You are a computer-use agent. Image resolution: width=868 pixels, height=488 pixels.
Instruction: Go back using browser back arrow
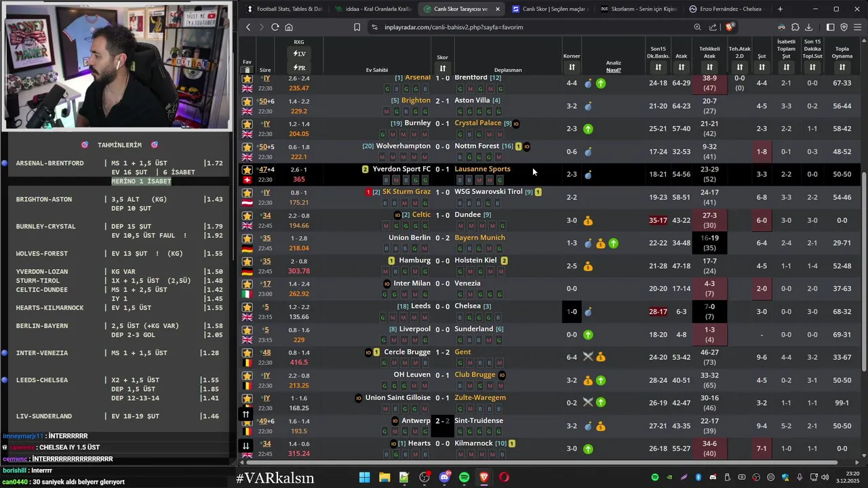pos(248,27)
